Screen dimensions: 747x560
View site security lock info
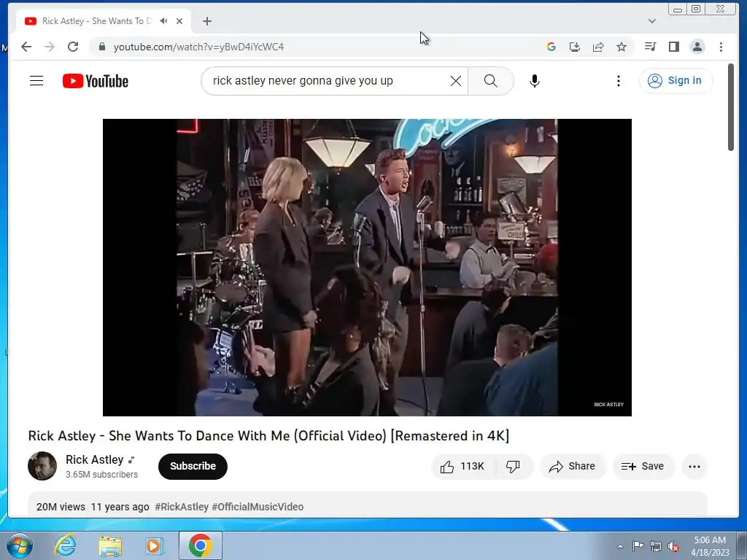coord(101,47)
